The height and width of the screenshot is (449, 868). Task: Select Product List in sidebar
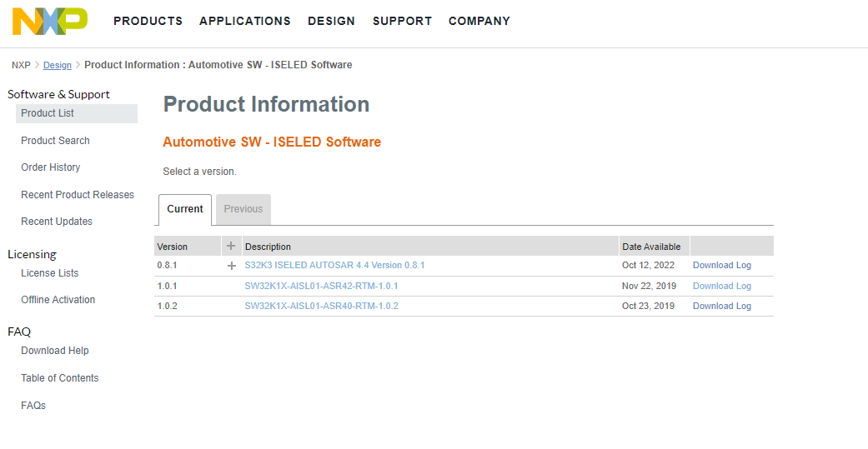(x=48, y=113)
